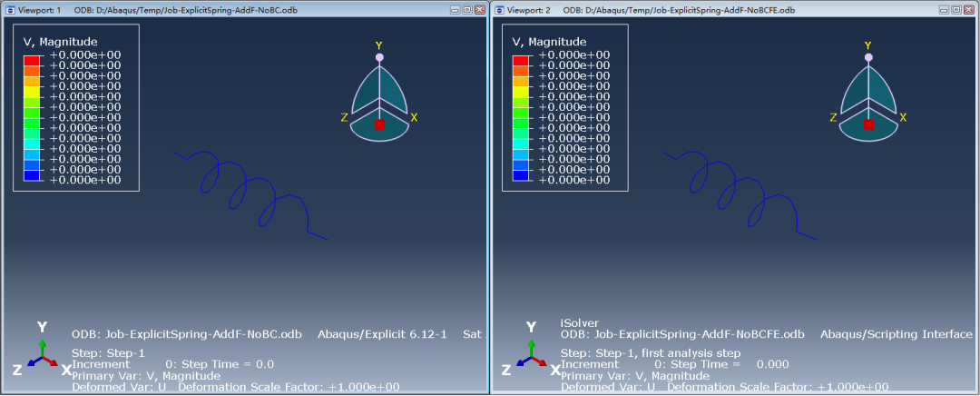Select "Primary Var: V, Magnitude" in Viewport 2
This screenshot has width=980, height=396.
click(635, 376)
